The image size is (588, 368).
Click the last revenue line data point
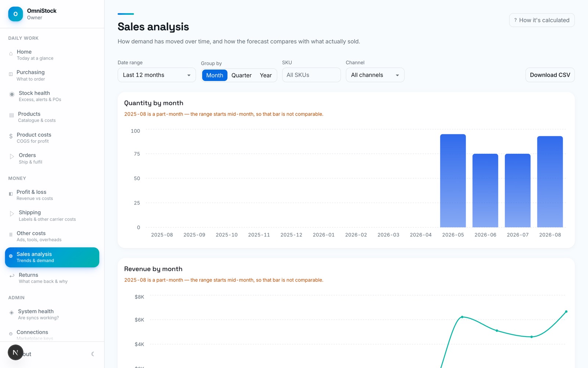[566, 312]
